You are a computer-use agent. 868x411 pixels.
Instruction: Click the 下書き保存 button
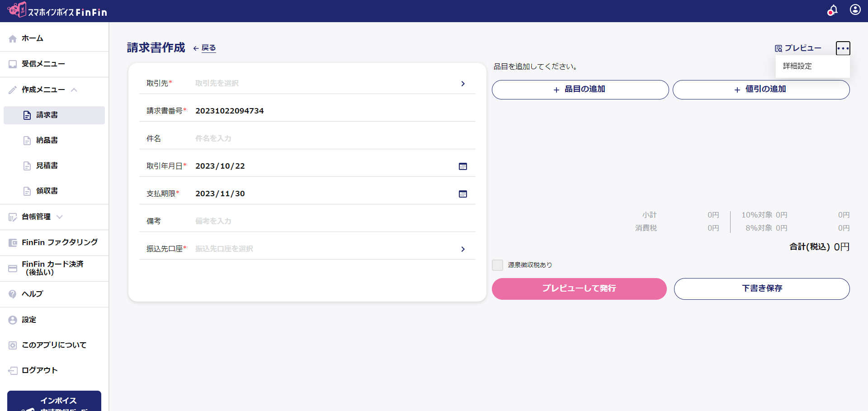pos(762,288)
